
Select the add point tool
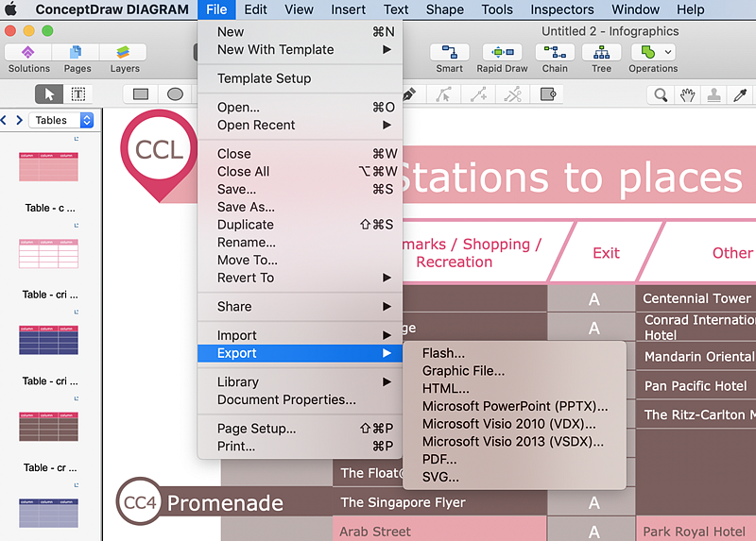[478, 94]
